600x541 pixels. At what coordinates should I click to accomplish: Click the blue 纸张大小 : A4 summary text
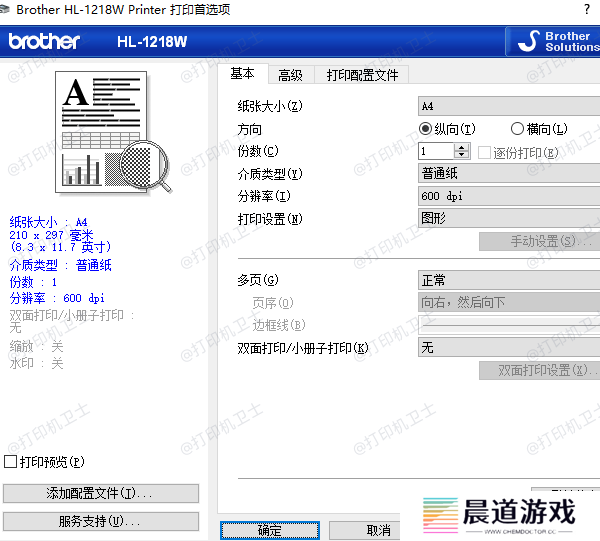point(49,222)
